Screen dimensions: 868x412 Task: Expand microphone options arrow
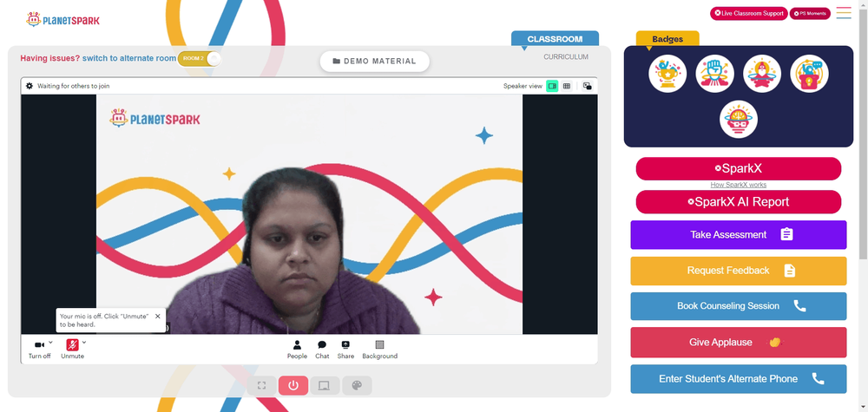coord(84,343)
